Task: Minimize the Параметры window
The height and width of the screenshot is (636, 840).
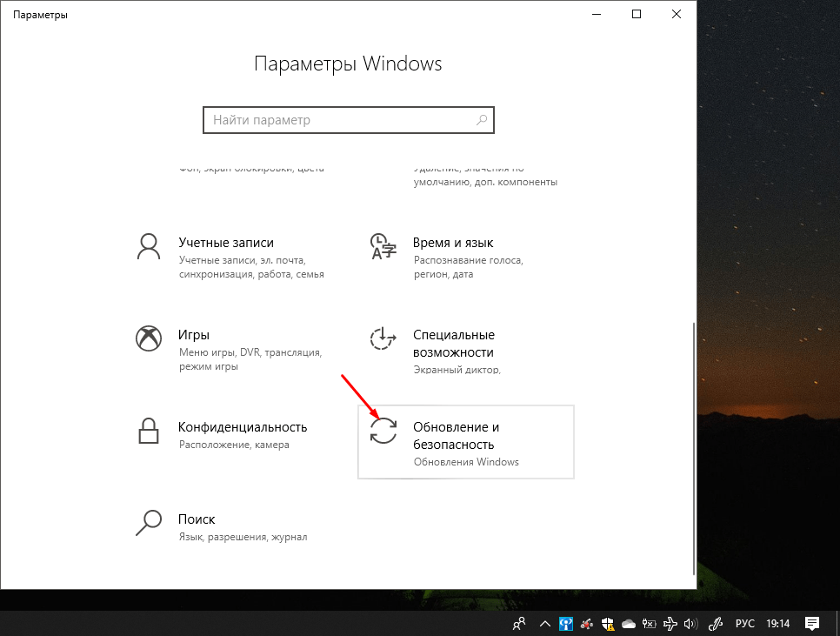Action: [x=597, y=15]
